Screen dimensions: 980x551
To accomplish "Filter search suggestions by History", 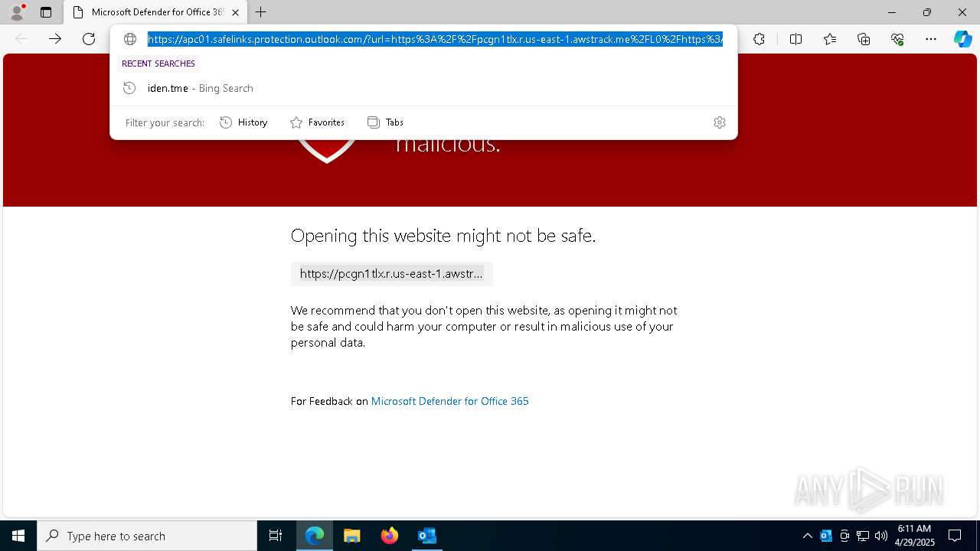I will (243, 122).
